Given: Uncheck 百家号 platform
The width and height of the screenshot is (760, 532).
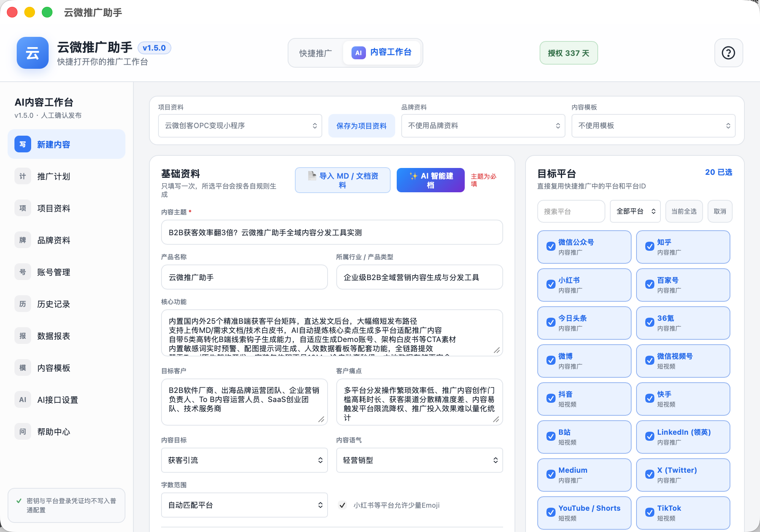Looking at the screenshot, I should click(649, 284).
